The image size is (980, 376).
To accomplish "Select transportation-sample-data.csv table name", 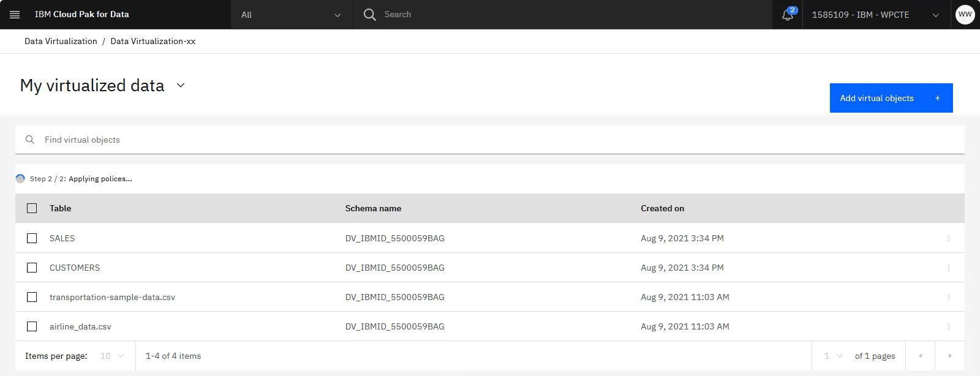I will coord(112,297).
